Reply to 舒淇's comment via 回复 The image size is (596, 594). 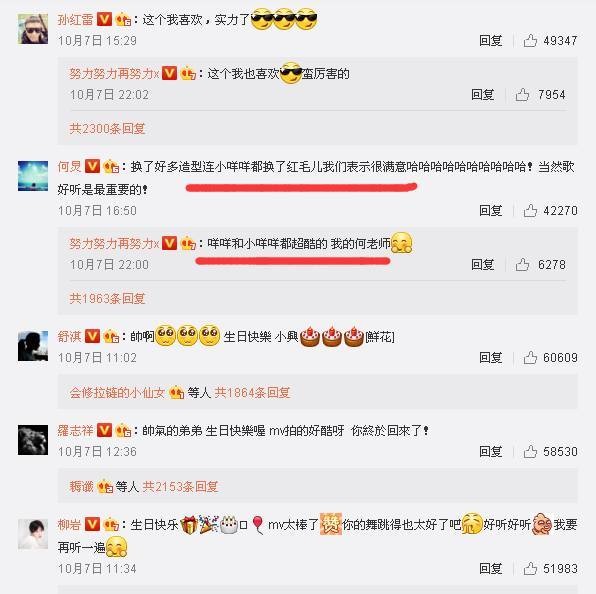[x=491, y=357]
